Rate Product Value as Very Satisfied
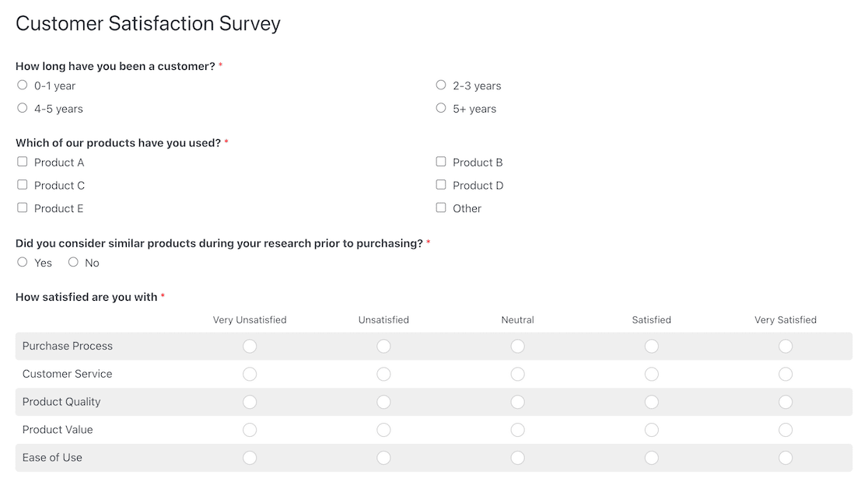Viewport: 868px width, 485px height. pyautogui.click(x=786, y=430)
